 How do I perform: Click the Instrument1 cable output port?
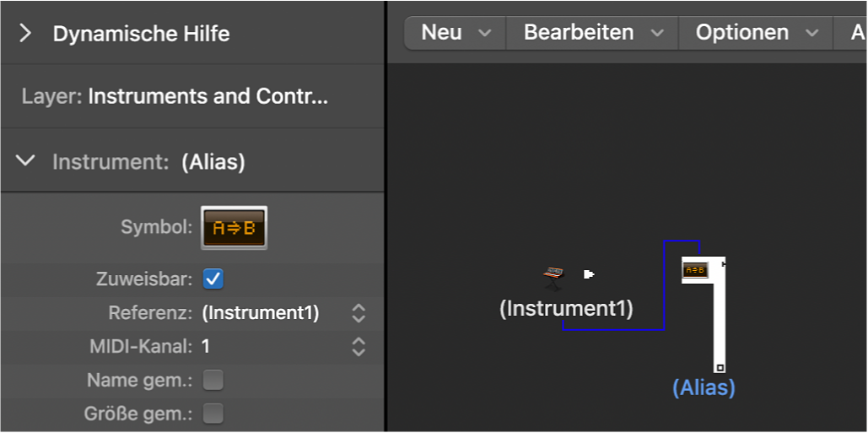pos(589,273)
